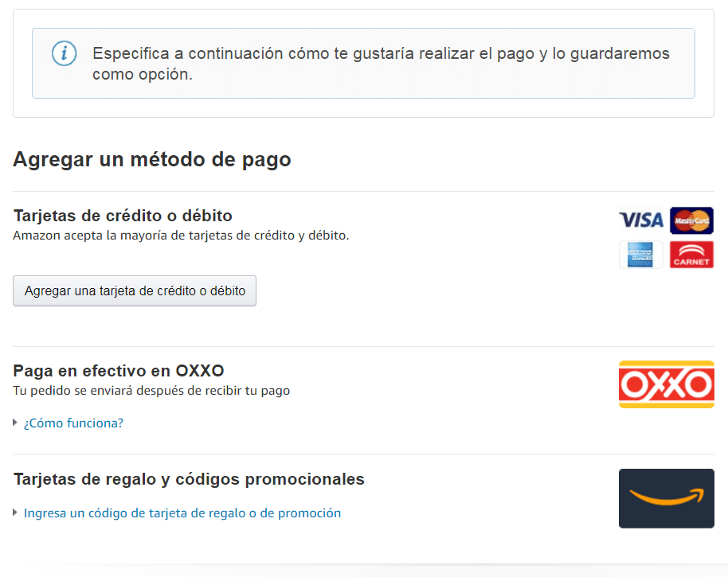Click the red CARNET card logo
728x577 pixels.
691,255
